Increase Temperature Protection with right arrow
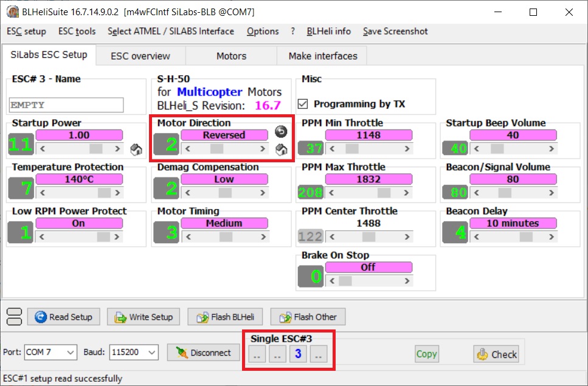This screenshot has height=386, width=588. click(x=117, y=193)
